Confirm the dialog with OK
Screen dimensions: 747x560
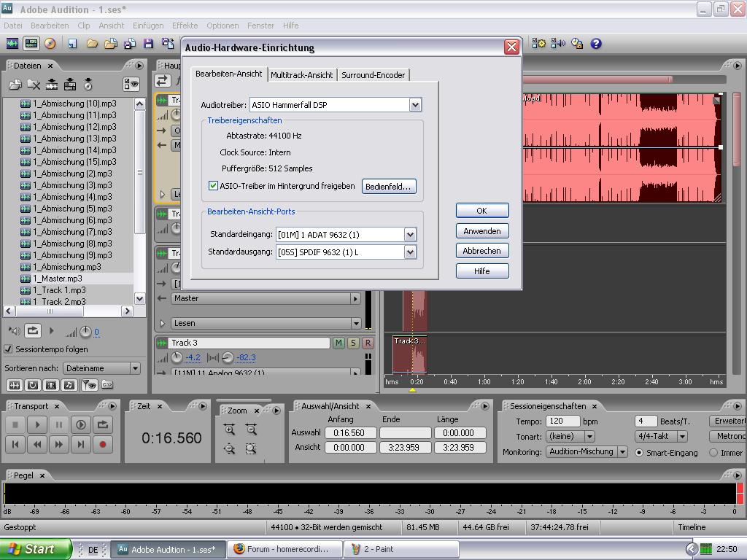coord(482,211)
